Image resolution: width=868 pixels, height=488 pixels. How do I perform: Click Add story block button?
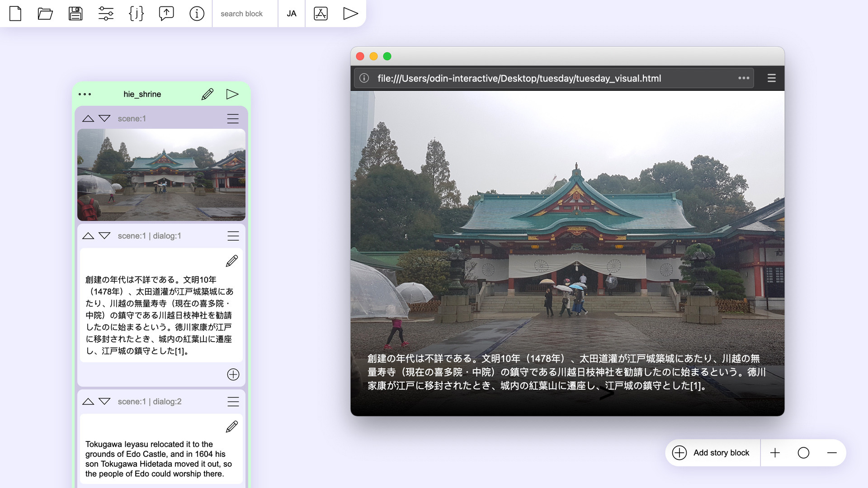pyautogui.click(x=712, y=453)
